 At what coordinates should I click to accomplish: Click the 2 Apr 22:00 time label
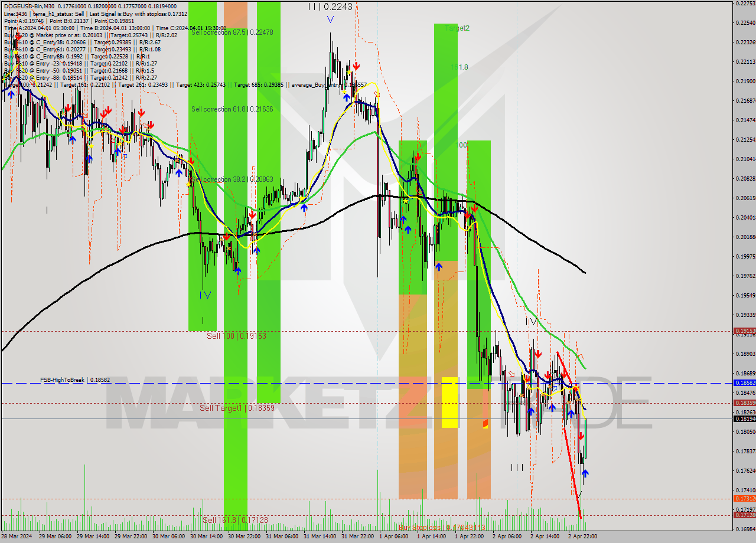coord(583,537)
